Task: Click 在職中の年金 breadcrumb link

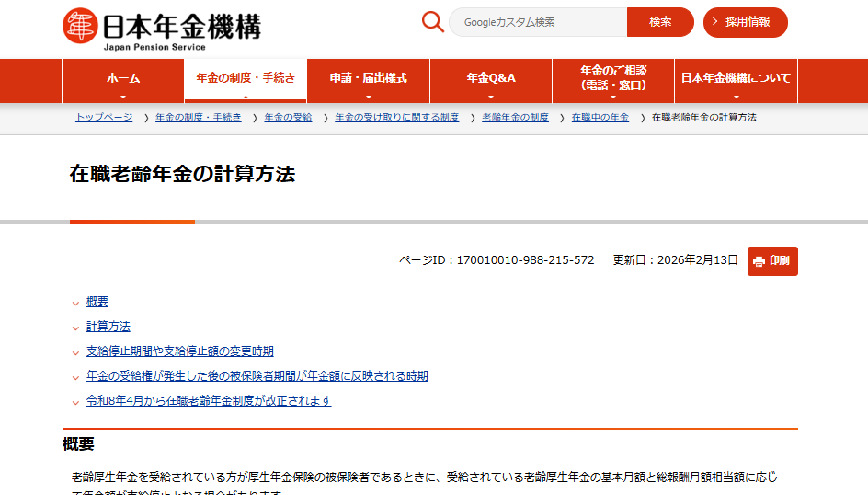Action: tap(600, 118)
